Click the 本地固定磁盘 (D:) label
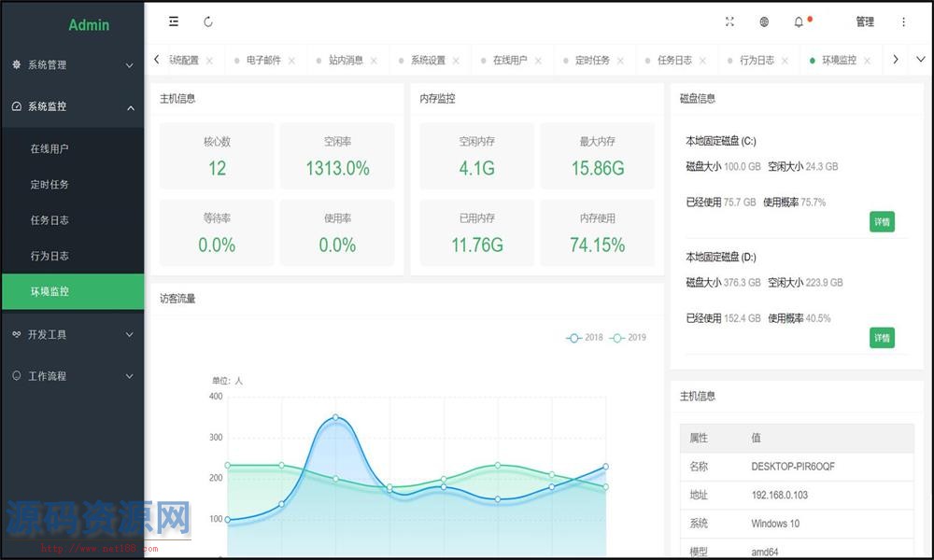Screen dimensions: 934x560 [721, 257]
